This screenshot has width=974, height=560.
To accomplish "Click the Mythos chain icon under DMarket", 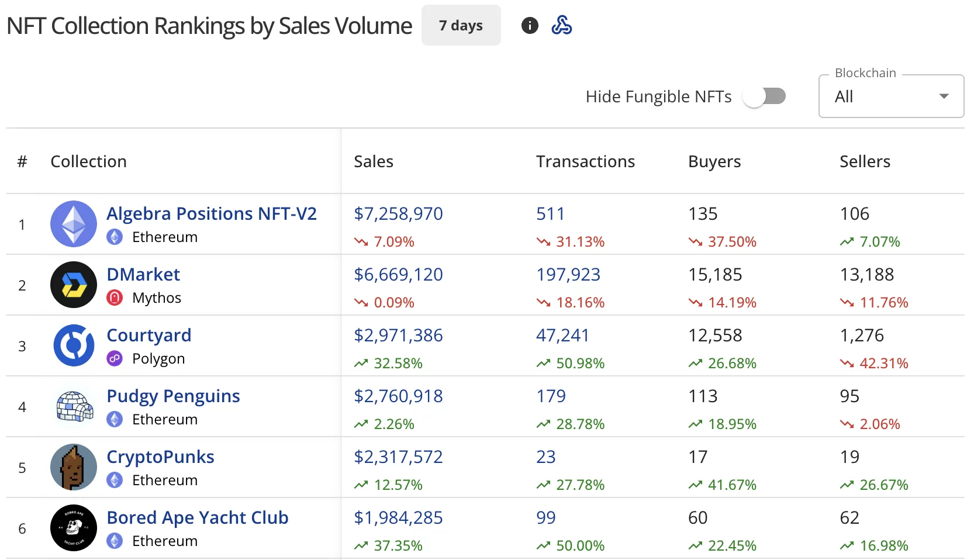I will tap(115, 298).
